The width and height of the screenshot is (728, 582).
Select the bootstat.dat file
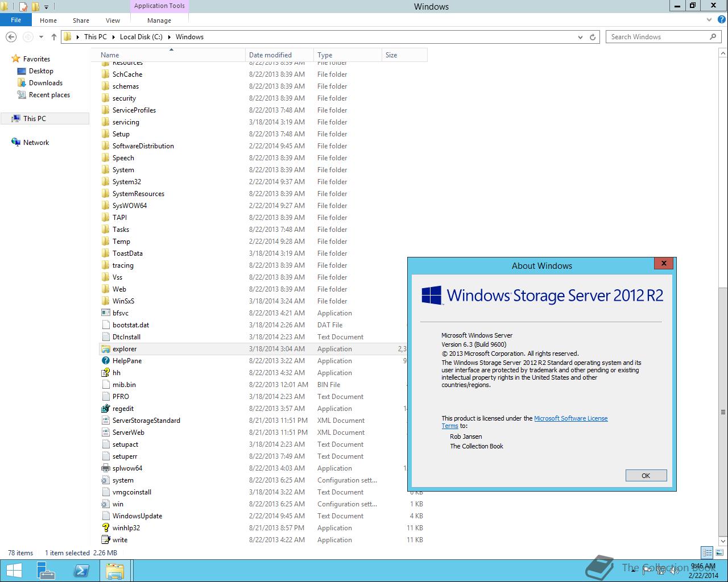253,325
